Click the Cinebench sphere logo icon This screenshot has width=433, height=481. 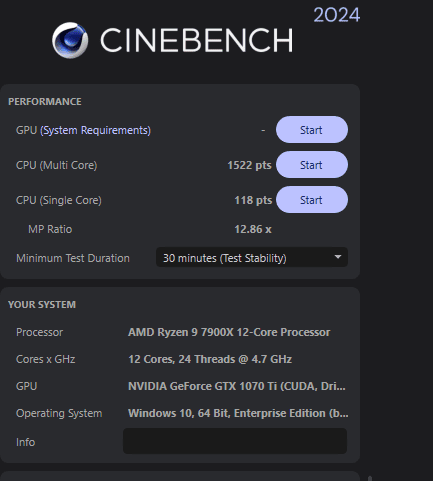click(x=70, y=40)
